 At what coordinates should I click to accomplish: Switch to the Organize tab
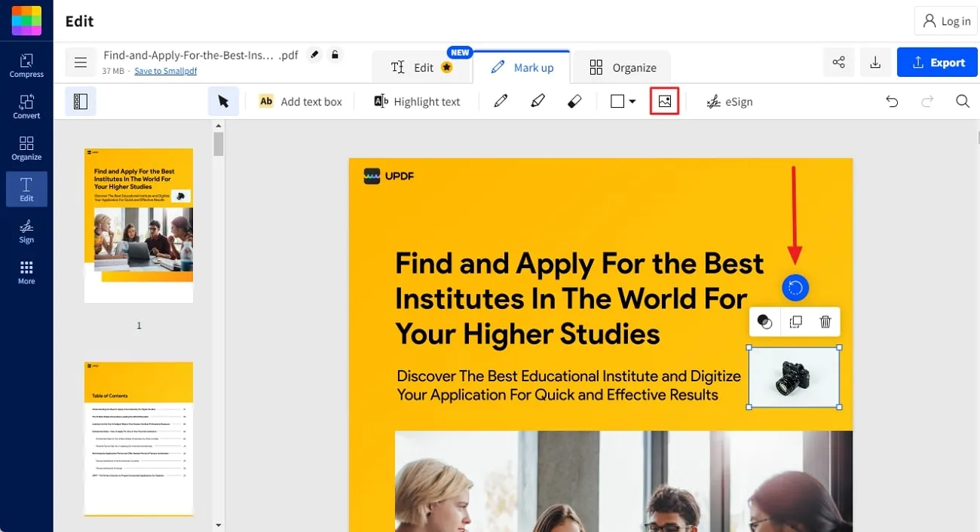tap(621, 66)
